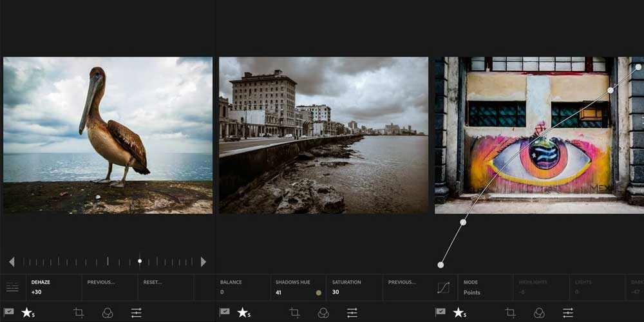Image resolution: width=644 pixels, height=322 pixels.
Task: Tap the RESET... option
Action: pos(166,287)
